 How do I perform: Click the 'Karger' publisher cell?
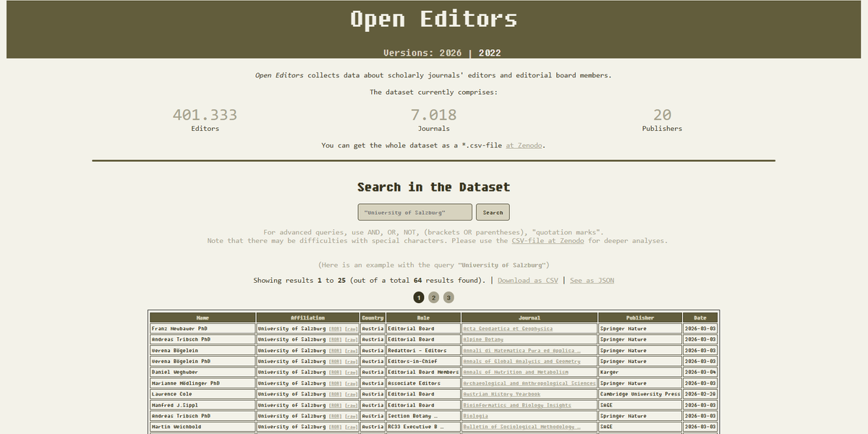tap(640, 372)
